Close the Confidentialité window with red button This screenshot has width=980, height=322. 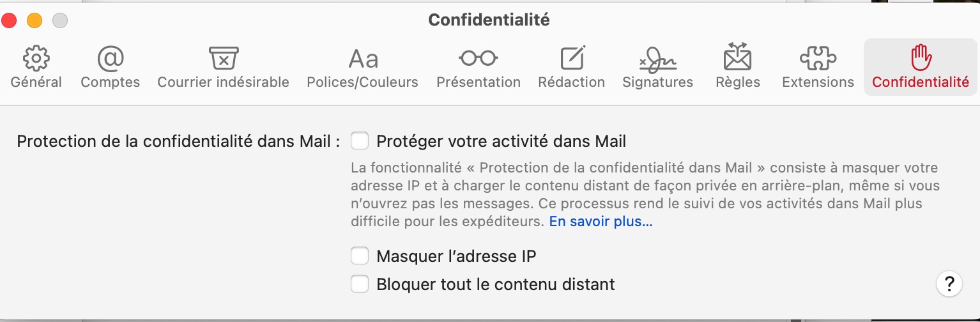[9, 20]
